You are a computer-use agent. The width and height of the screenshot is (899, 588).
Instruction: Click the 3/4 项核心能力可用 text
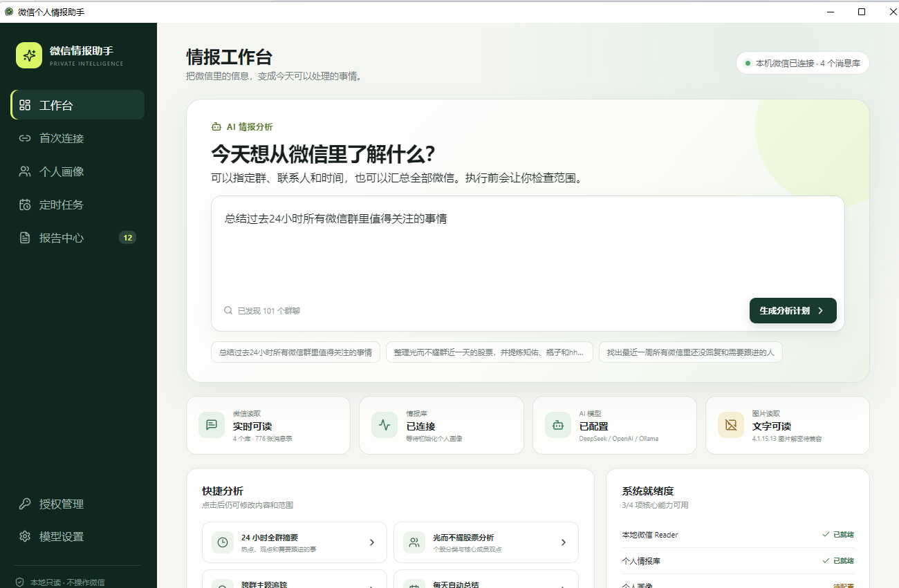[655, 505]
